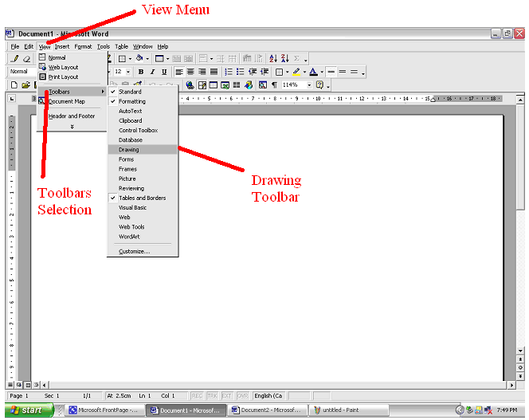This screenshot has width=529, height=420.
Task: Click the Merge Cells toolbar icon
Action: click(x=176, y=59)
